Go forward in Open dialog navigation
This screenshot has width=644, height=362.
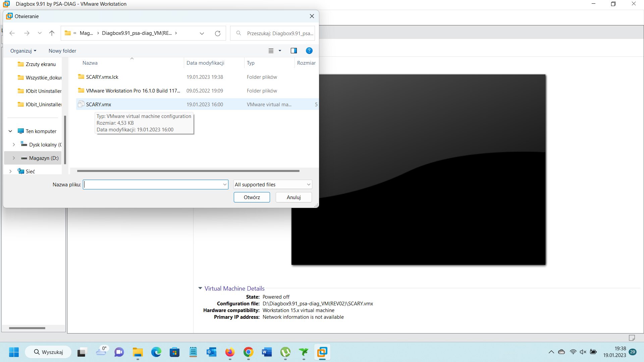click(27, 33)
